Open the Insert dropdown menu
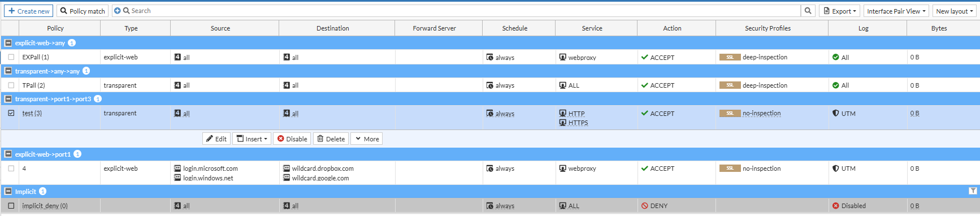This screenshot has height=216, width=980. click(252, 139)
